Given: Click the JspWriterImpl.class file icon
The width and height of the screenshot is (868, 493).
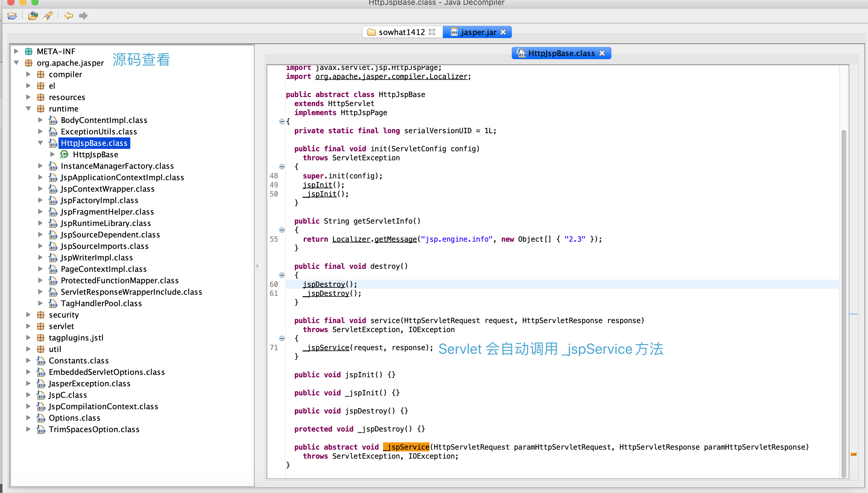Looking at the screenshot, I should pyautogui.click(x=53, y=258).
